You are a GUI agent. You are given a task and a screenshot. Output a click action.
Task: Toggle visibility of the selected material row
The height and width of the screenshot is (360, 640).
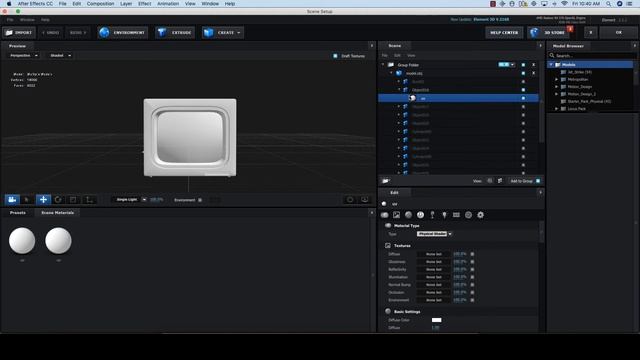[x=523, y=98]
